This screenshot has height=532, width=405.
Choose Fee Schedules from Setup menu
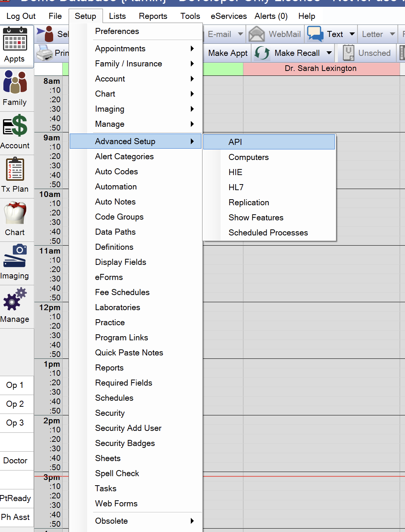[136, 292]
